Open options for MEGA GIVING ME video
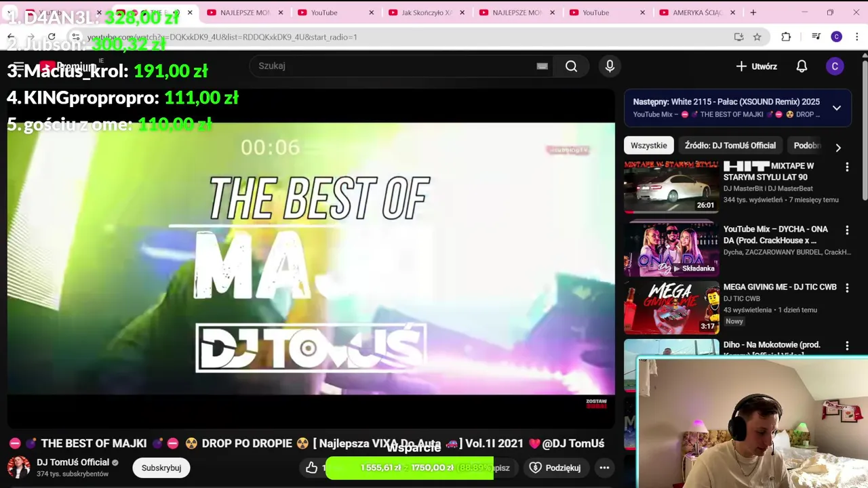 846,288
